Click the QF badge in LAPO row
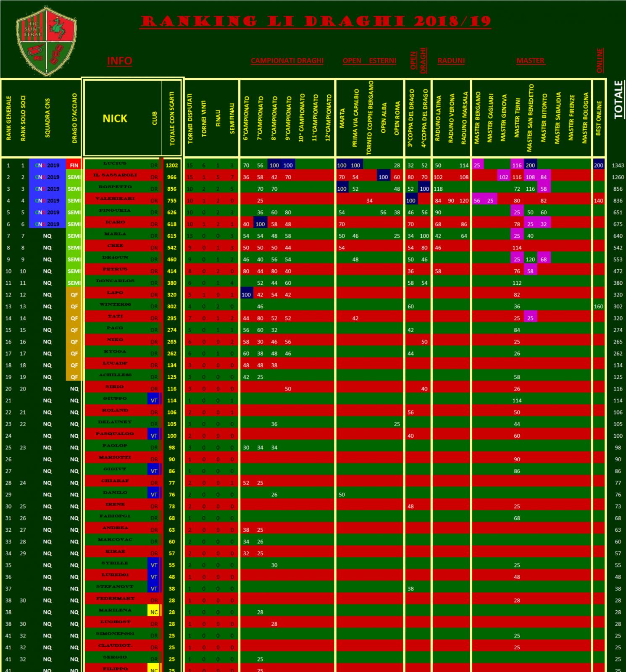This screenshot has height=672, width=626. point(74,295)
